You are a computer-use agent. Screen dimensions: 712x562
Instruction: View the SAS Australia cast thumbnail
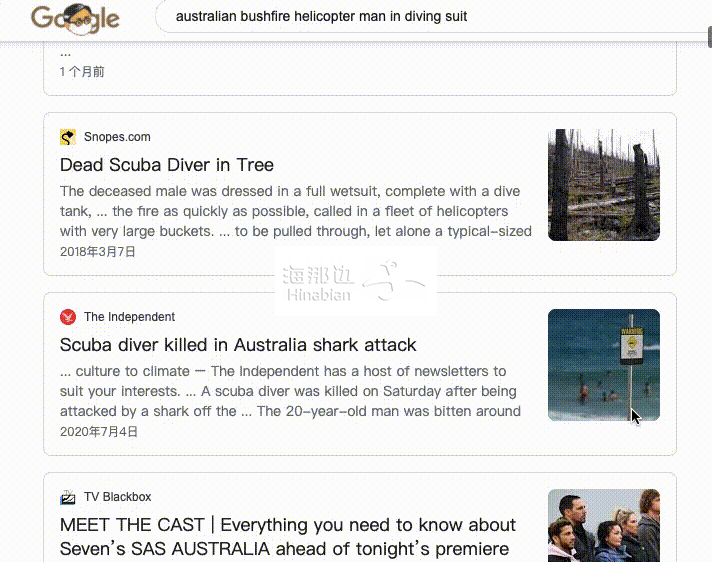(603, 525)
